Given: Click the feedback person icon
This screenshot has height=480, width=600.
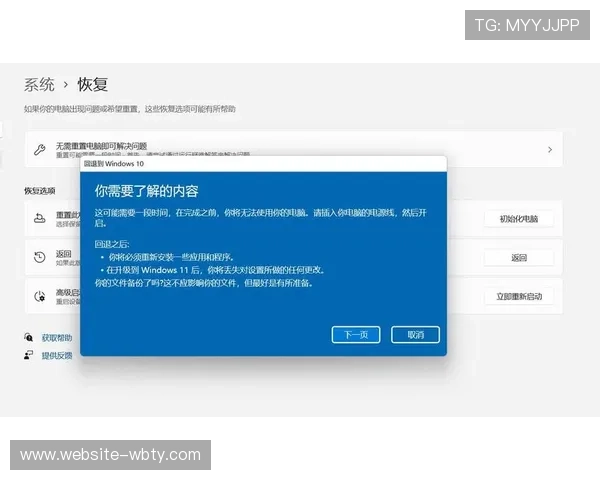Looking at the screenshot, I should (x=28, y=355).
